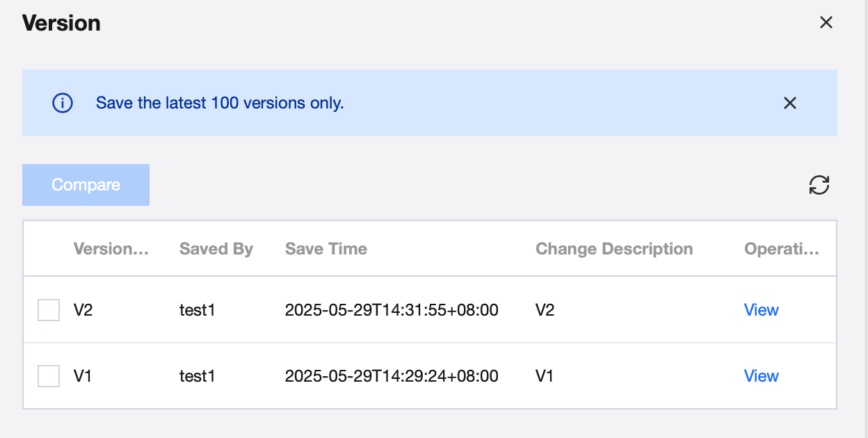Open View for version V2
Screen dimensions: 868x438
761,310
